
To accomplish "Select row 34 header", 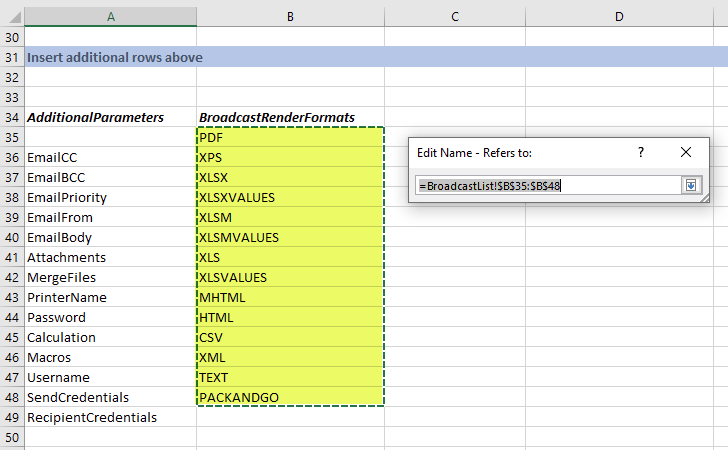I will point(12,117).
